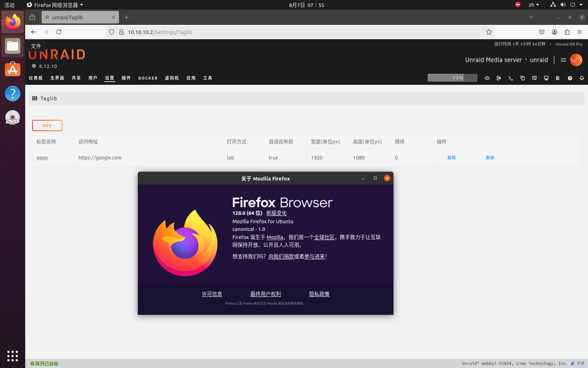Screen dimensions: 588x368
Task: Open 隐私政策 privacy policy link
Action: 319,294
